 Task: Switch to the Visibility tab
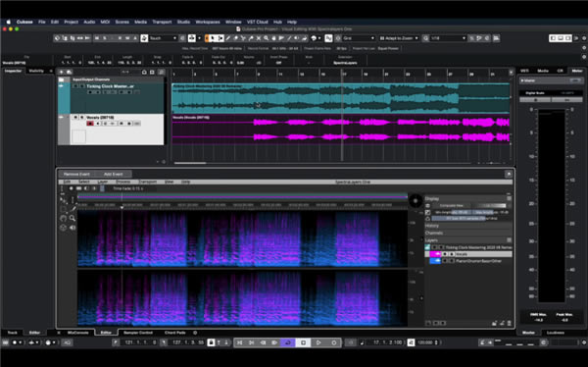(36, 71)
